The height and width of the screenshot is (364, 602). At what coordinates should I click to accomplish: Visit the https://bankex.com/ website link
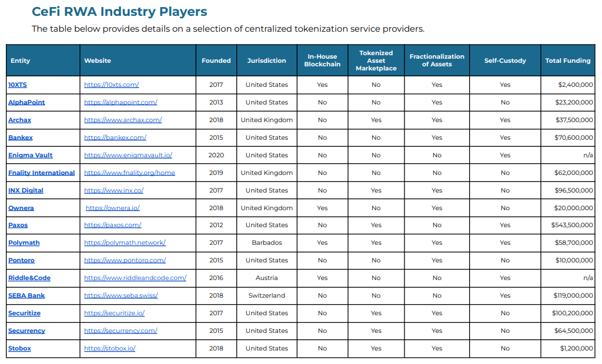(x=115, y=138)
